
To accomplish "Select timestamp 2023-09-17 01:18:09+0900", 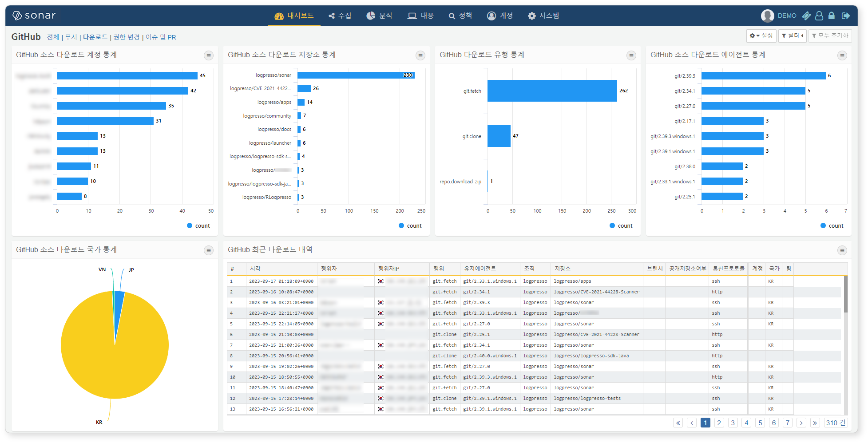I will tap(281, 281).
